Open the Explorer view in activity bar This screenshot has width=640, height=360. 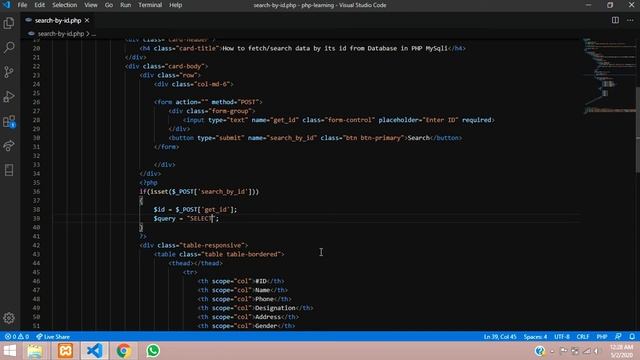(x=9, y=23)
